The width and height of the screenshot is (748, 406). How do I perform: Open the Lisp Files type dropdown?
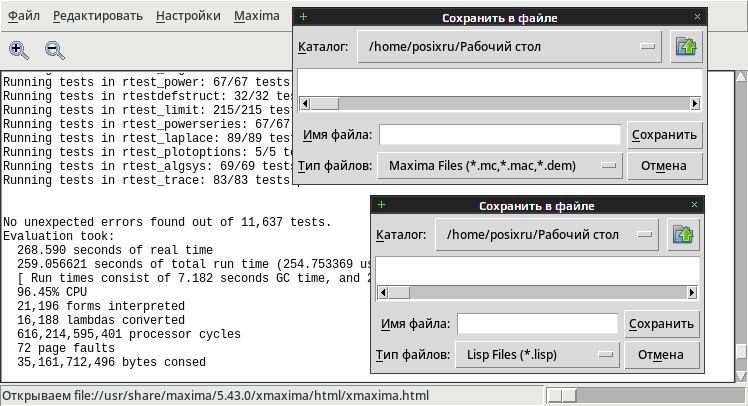click(537, 355)
